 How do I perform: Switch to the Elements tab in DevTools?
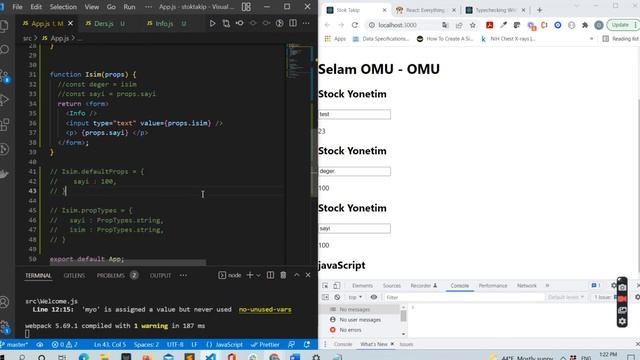[x=362, y=286]
